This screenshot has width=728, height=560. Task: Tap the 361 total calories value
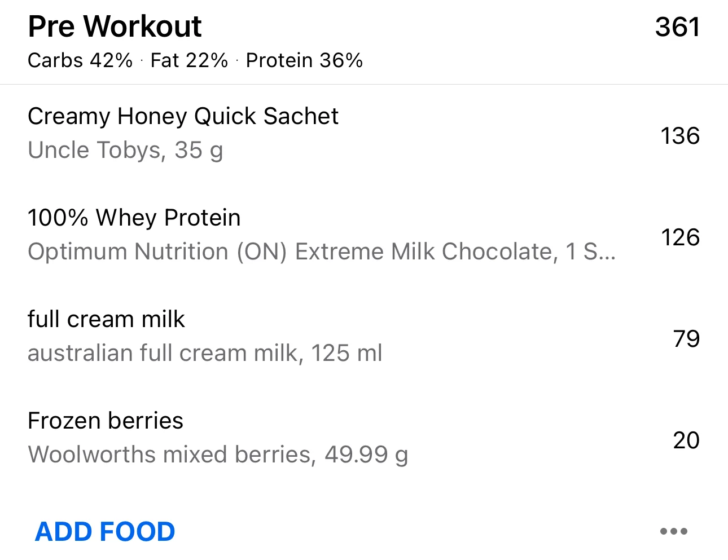(677, 27)
